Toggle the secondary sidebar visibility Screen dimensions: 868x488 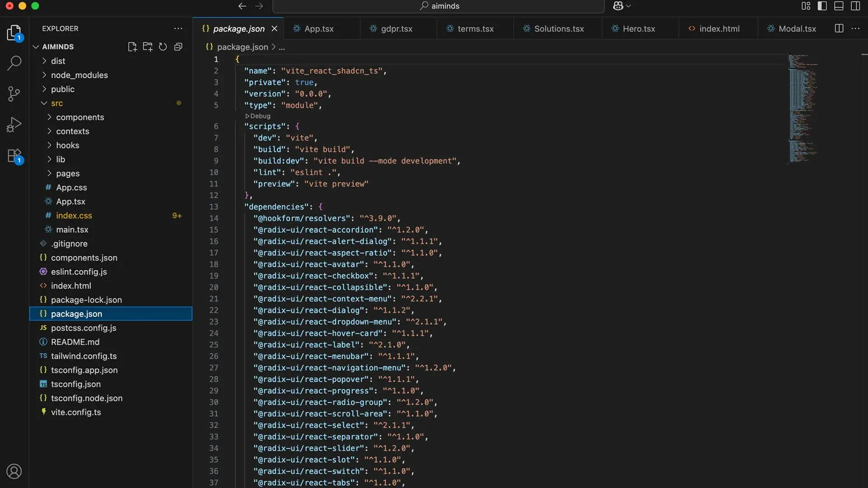(856, 6)
